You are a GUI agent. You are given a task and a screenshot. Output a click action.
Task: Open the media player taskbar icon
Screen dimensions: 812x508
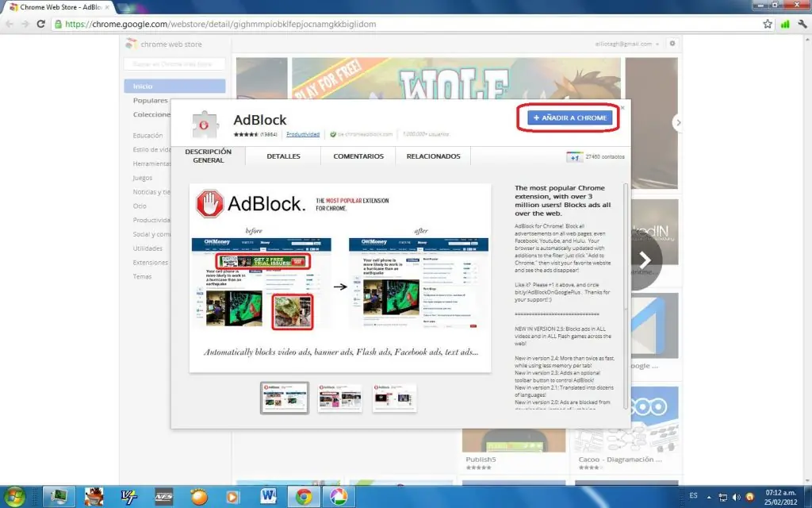[x=233, y=497]
